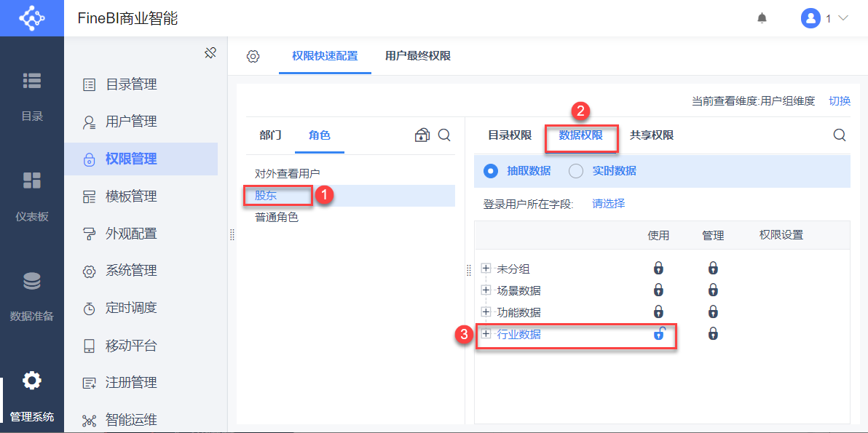
Task: Expand the 未分组 tree node
Action: [486, 269]
